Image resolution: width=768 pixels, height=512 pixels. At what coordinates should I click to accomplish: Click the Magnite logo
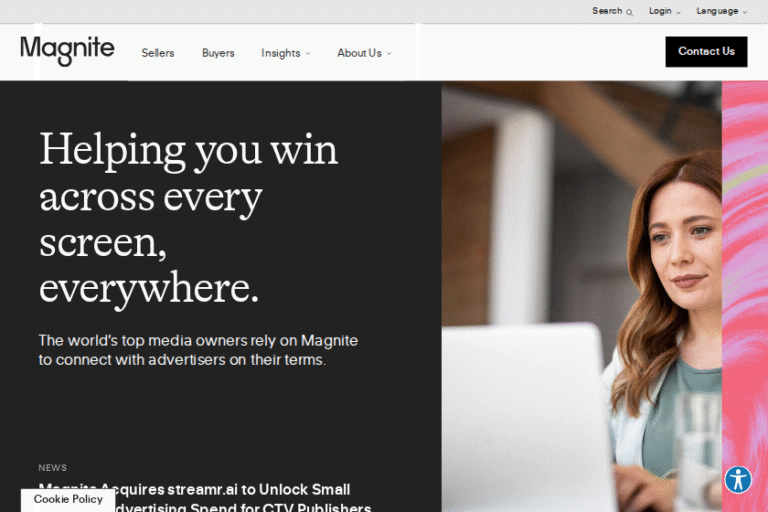67,50
